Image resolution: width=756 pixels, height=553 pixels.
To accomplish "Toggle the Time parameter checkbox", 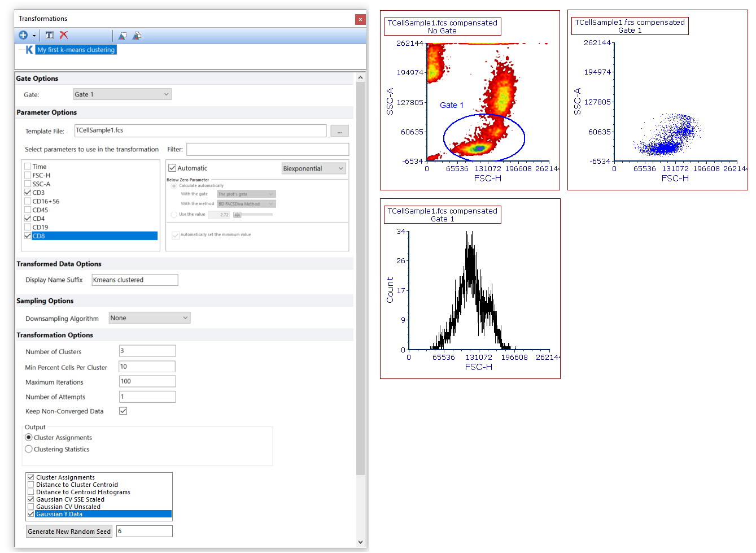I will pos(28,167).
